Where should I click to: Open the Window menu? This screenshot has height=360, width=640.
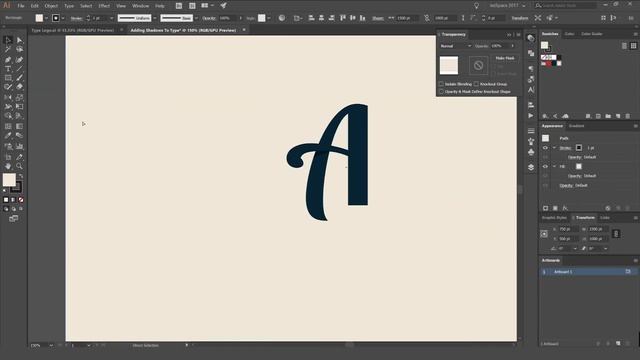pyautogui.click(x=140, y=6)
